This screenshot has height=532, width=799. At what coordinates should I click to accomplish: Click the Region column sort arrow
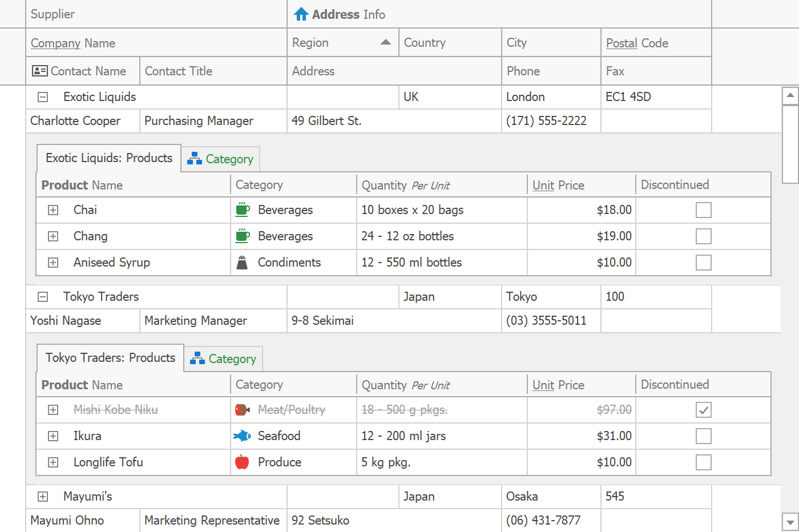click(386, 42)
